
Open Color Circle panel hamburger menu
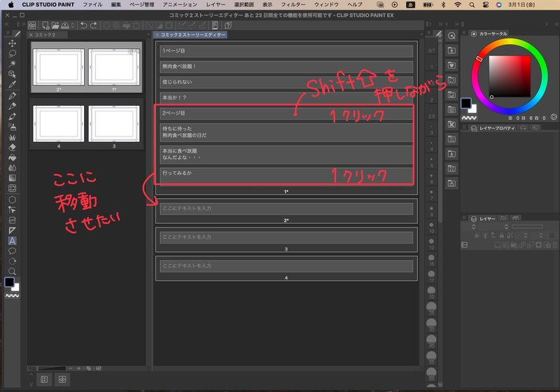coord(464,33)
